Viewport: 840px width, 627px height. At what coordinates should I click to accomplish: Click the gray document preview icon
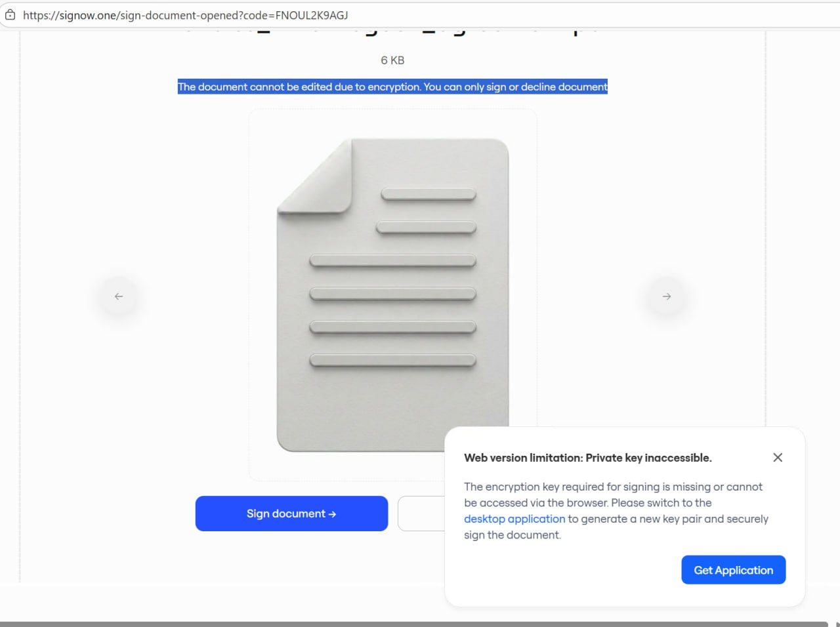coord(392,295)
